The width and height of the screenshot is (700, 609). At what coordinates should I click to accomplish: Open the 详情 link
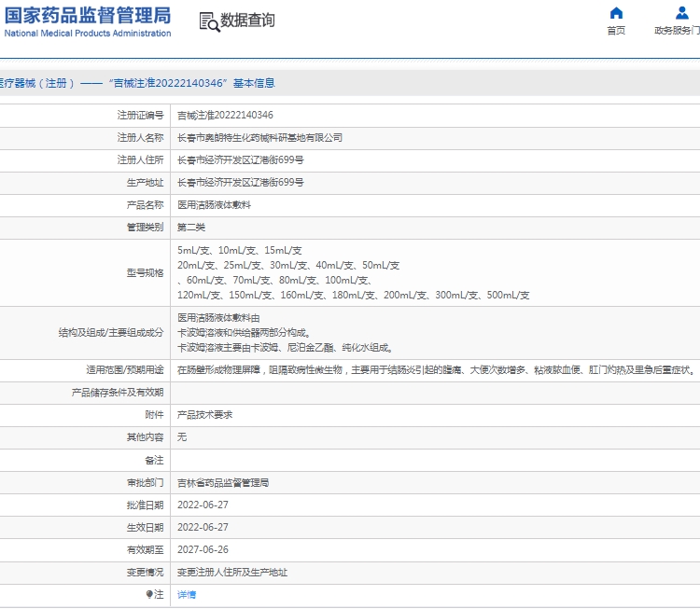tap(187, 595)
